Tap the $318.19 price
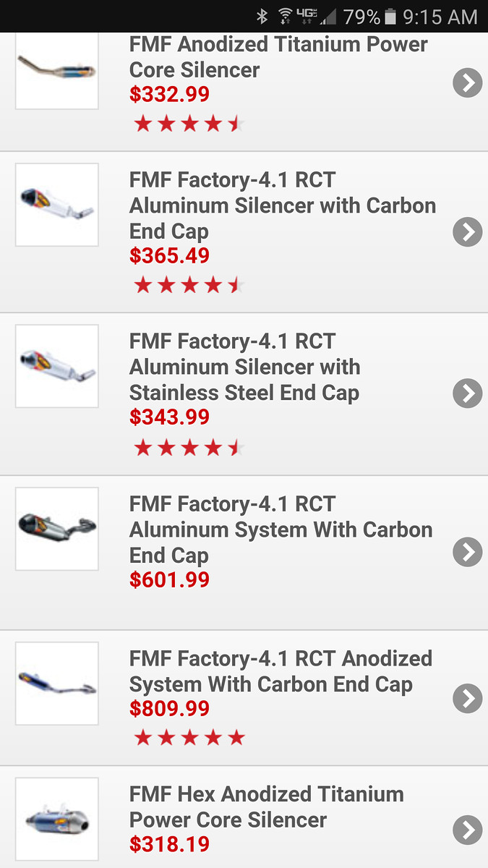 pos(169,844)
